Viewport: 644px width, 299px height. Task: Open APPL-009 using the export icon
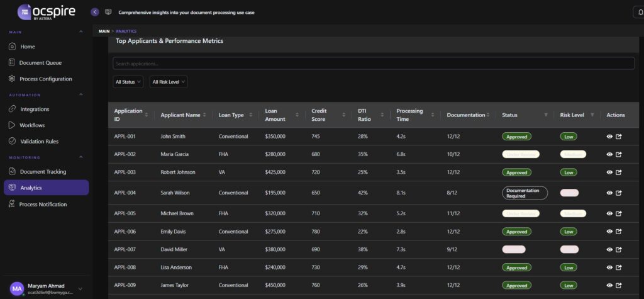click(619, 285)
